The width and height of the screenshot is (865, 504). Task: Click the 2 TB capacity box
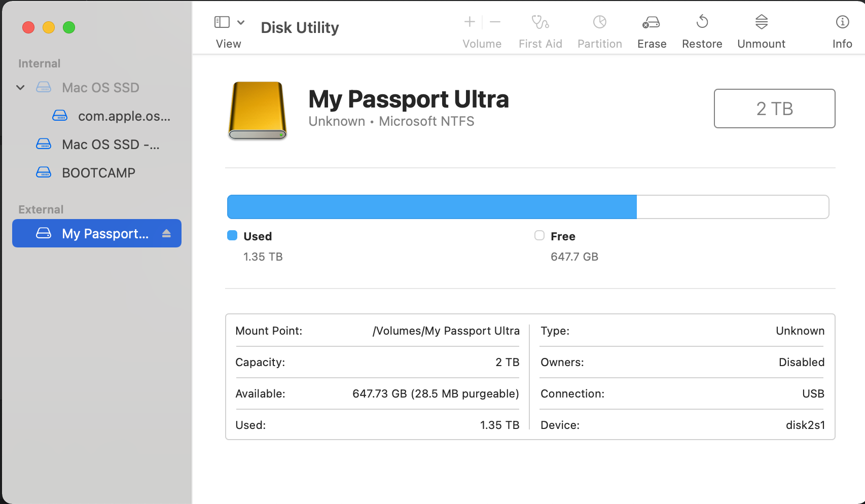pos(774,109)
